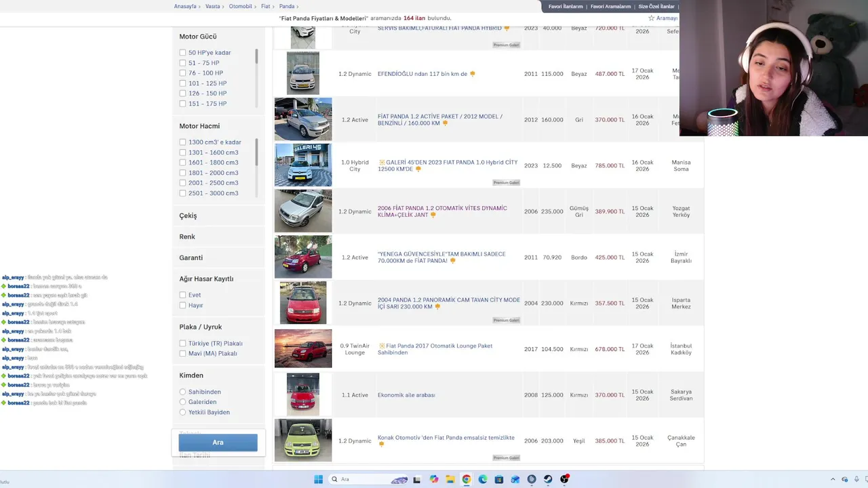Open File Explorer from taskbar

[450, 479]
